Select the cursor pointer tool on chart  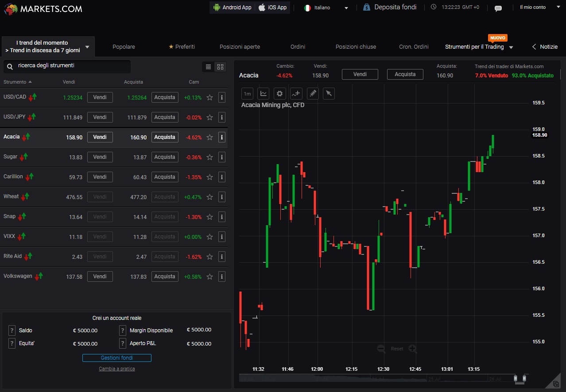[328, 93]
